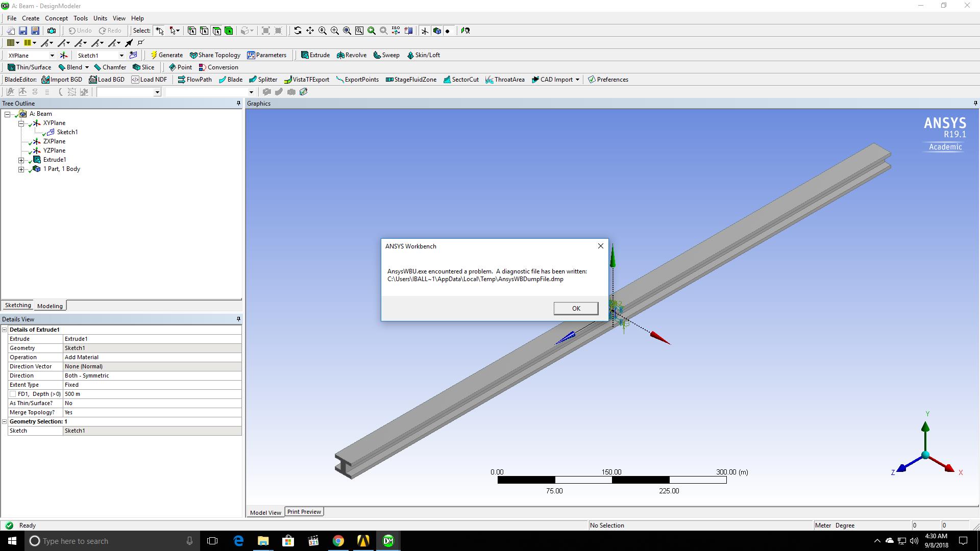
Task: Open the Sketch1 sketch dropdown
Action: click(x=121, y=56)
